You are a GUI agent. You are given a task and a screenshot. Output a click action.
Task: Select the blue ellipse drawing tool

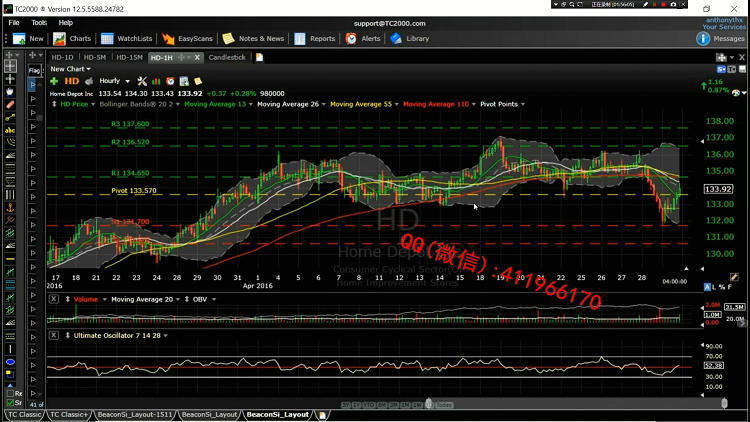point(10,362)
